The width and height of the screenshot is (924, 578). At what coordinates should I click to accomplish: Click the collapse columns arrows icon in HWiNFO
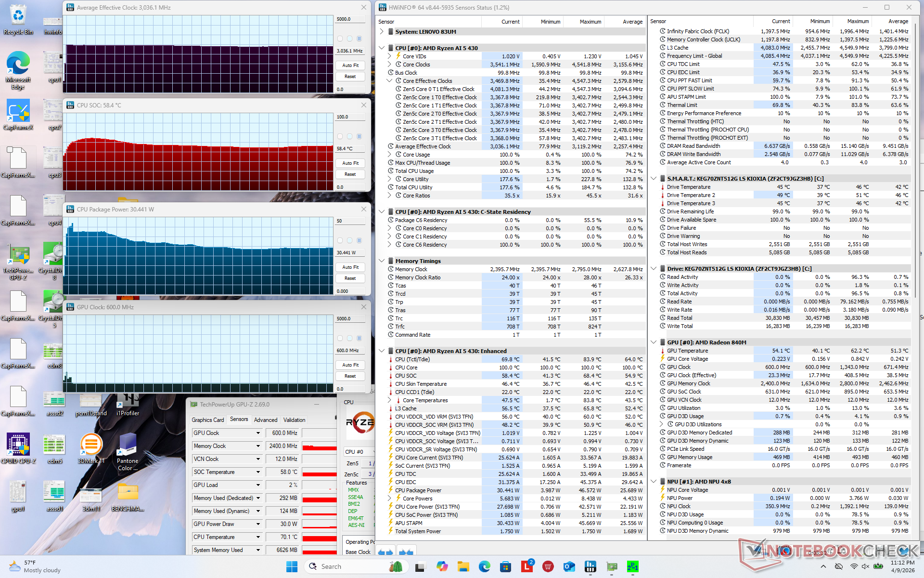coord(406,552)
